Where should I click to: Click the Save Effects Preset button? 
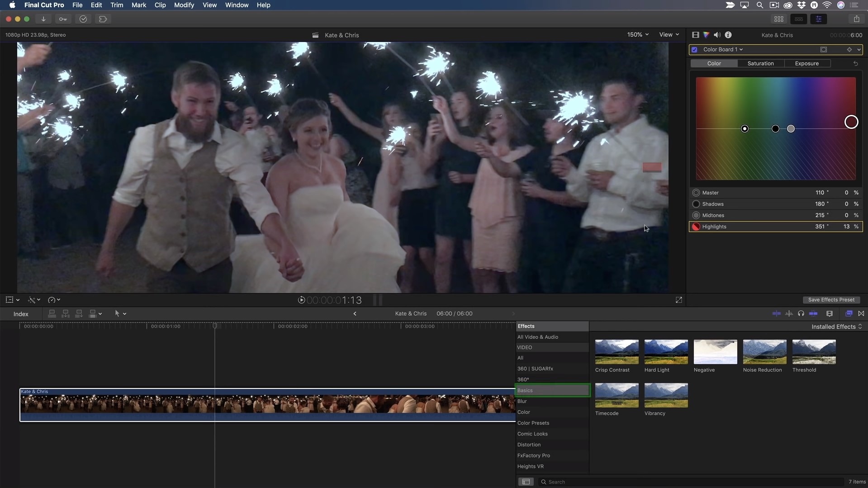pos(831,300)
